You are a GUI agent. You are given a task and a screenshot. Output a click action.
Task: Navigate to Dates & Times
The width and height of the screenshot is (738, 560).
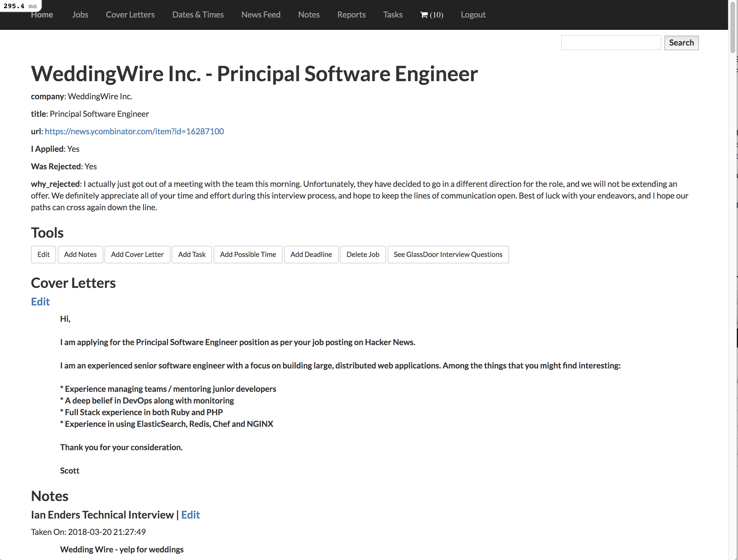(x=198, y=15)
